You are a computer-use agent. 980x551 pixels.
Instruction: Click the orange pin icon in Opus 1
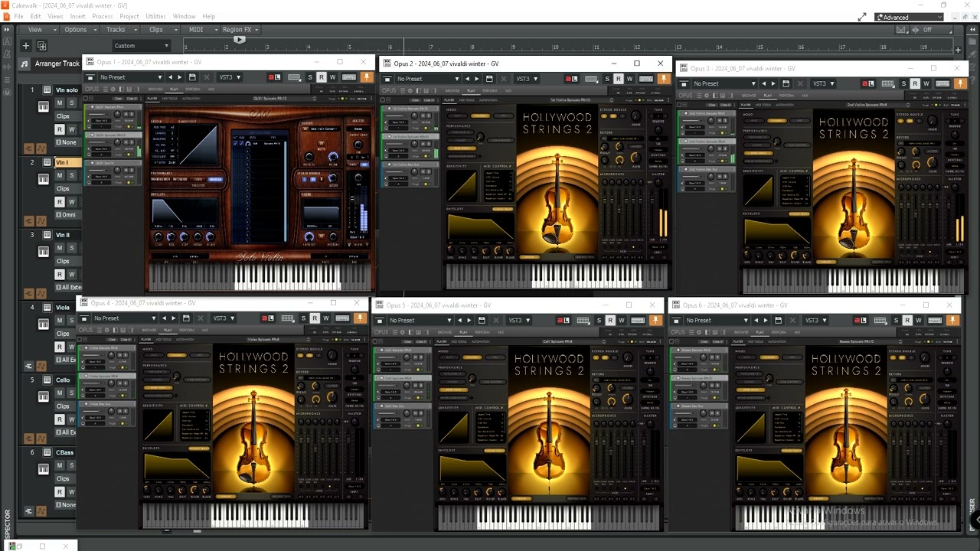367,77
